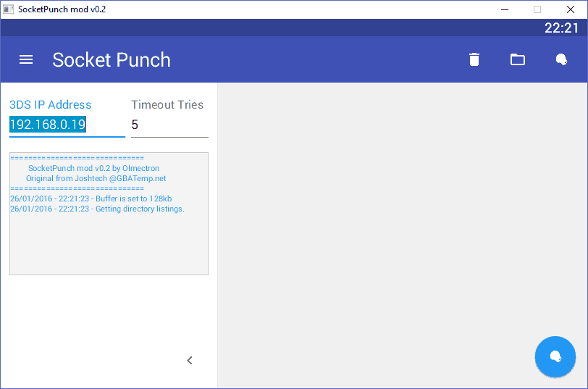588x389 pixels.
Task: Click the app icon in the title bar
Action: click(9, 9)
